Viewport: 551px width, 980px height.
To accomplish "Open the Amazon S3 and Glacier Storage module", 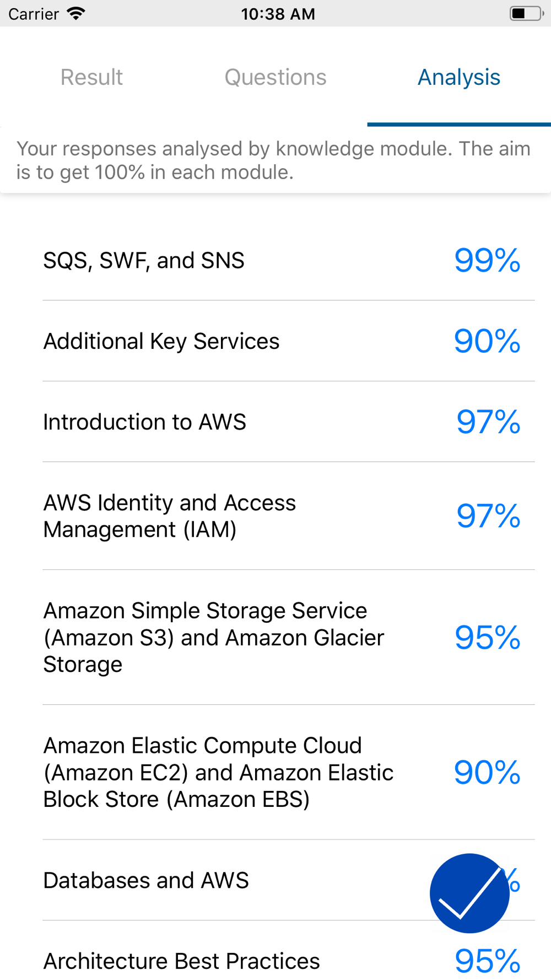I will [x=275, y=637].
